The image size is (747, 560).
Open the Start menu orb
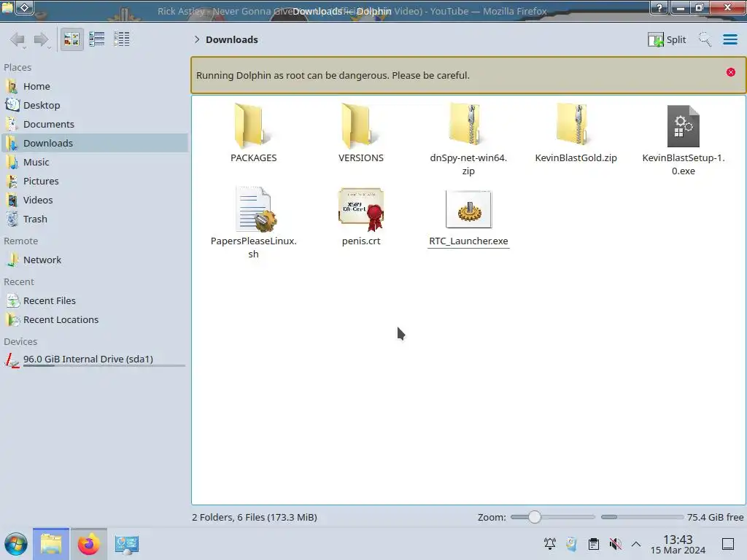tap(16, 544)
